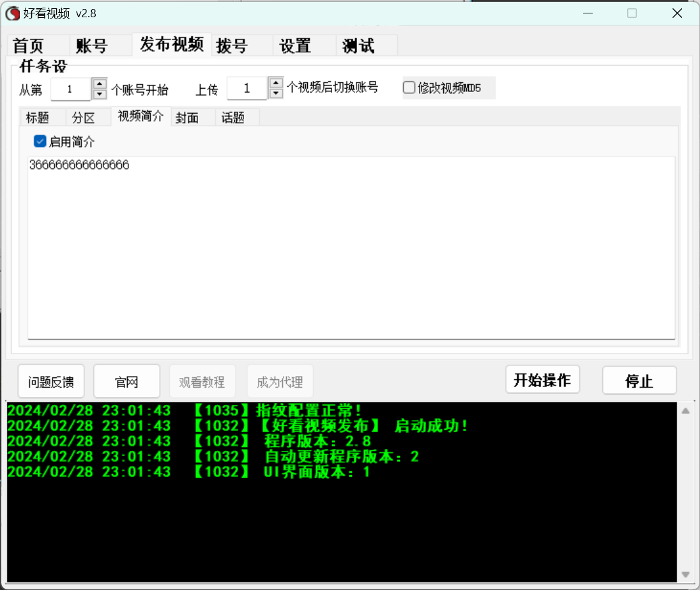Click the 启动成功 log line

(x=238, y=425)
